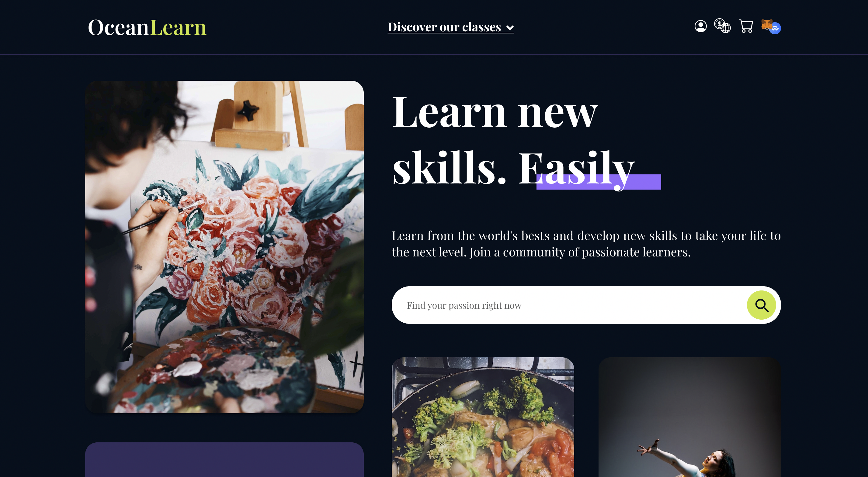Click the green "Learn" part of logo
The width and height of the screenshot is (868, 477).
(178, 27)
